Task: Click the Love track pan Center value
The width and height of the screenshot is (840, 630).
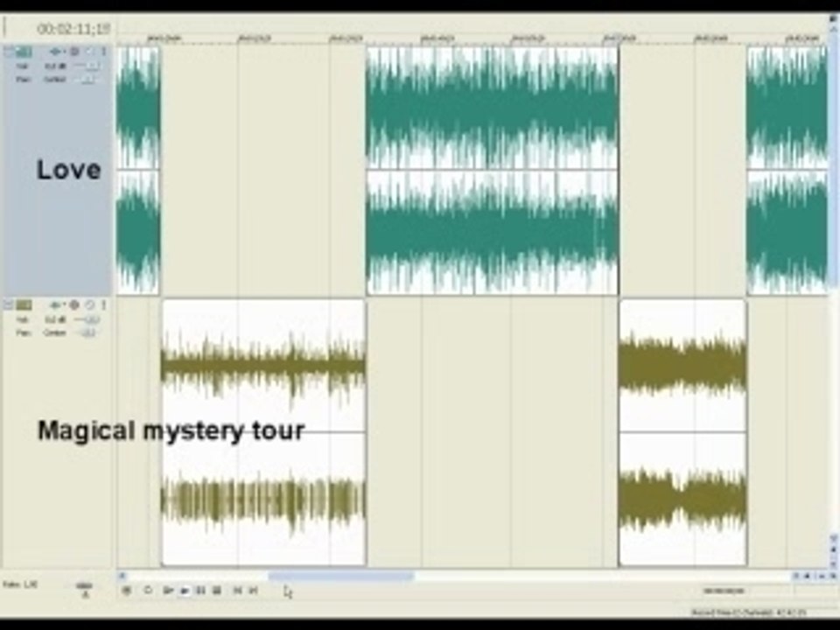Action: tap(54, 80)
